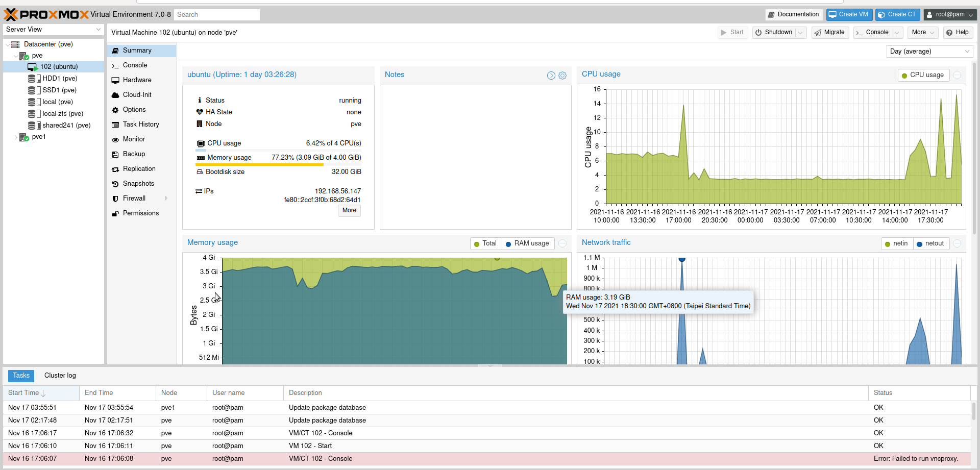This screenshot has width=980, height=470.
Task: Click the memory usage progress bar
Action: [278, 165]
